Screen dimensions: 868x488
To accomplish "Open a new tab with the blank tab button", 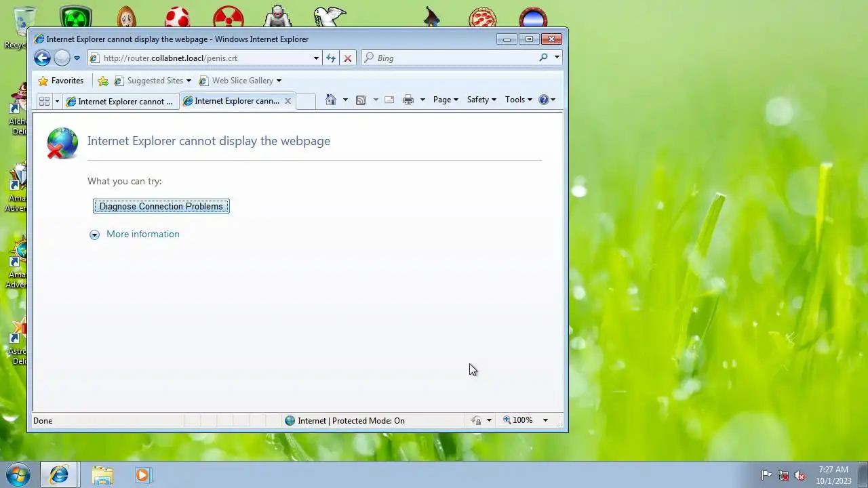I will click(306, 101).
